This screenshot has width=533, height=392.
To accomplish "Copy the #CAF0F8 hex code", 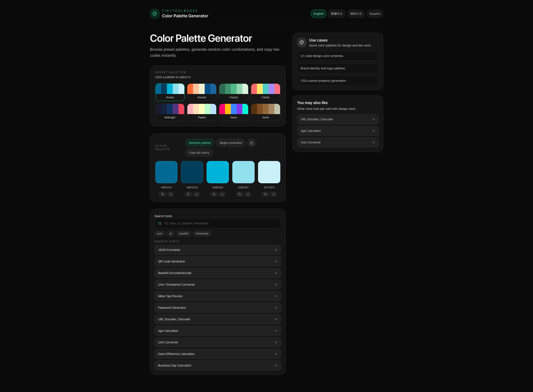I will (x=265, y=194).
